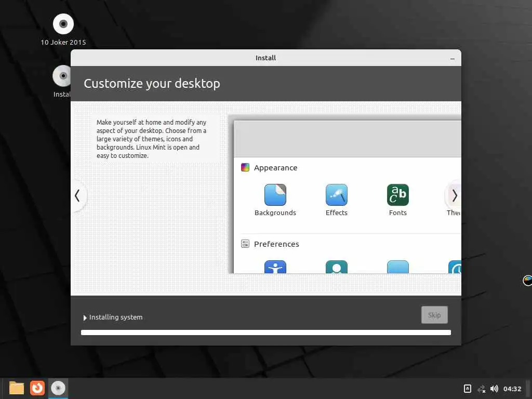Go to the next slide arrow
This screenshot has height=399, width=532.
tap(454, 195)
